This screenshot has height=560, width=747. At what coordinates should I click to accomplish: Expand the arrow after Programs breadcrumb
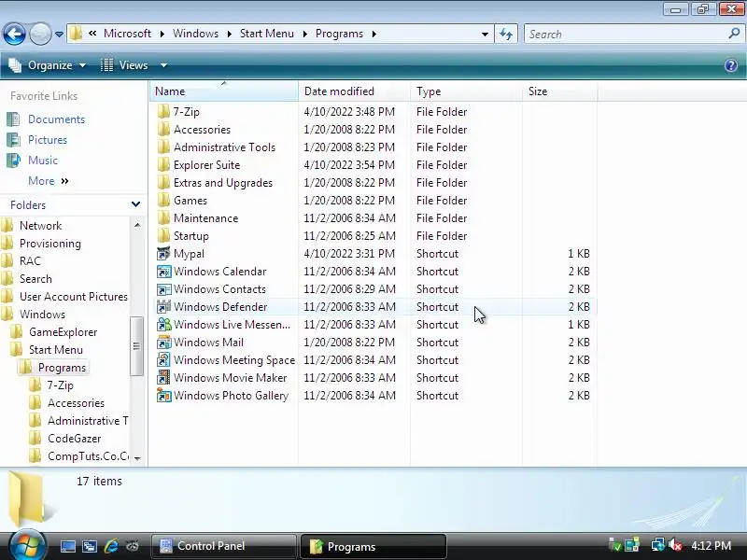(x=374, y=35)
